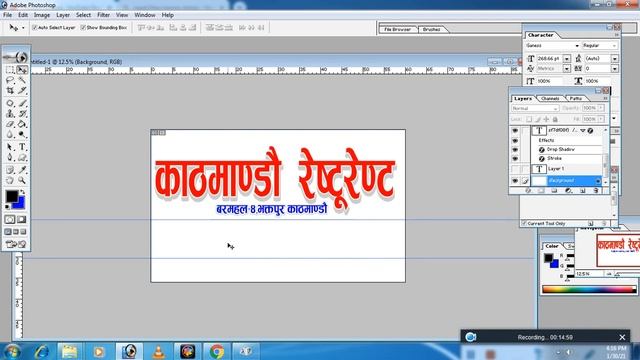Hide the Drop Shadow effect
640x360 pixels.
pos(515,150)
